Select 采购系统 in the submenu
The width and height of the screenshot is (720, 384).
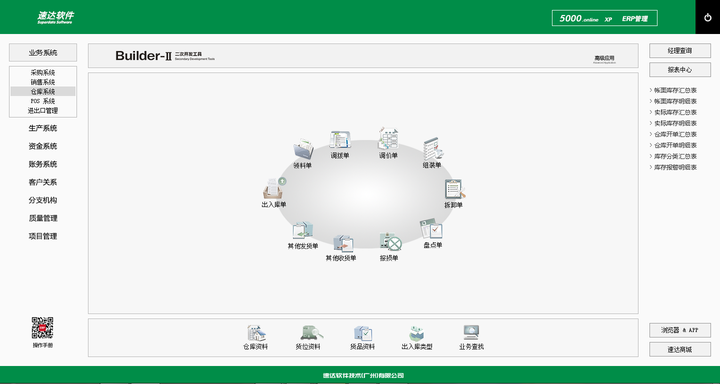43,73
